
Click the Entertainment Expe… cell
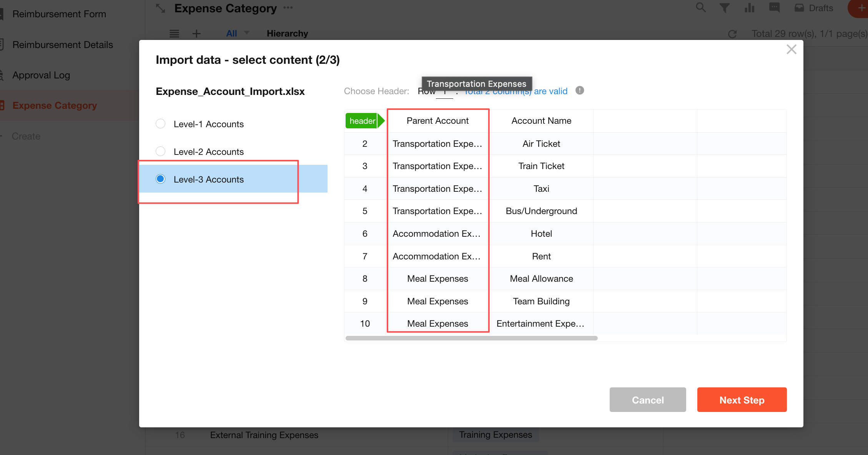pyautogui.click(x=541, y=324)
